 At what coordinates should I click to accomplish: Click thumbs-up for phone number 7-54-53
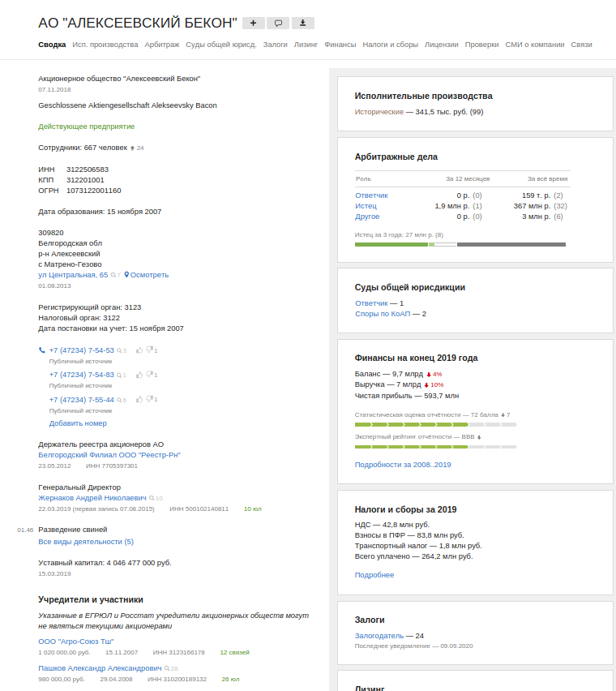coord(139,350)
